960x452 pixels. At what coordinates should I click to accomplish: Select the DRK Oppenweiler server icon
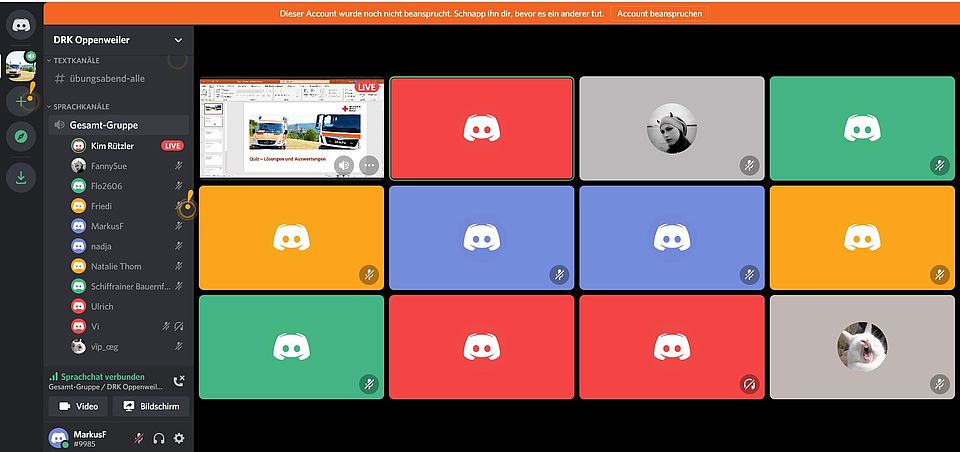(21, 66)
